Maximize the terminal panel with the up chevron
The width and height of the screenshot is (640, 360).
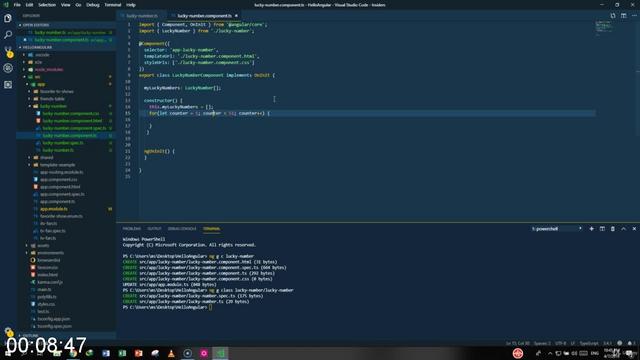pyautogui.click(x=623, y=229)
